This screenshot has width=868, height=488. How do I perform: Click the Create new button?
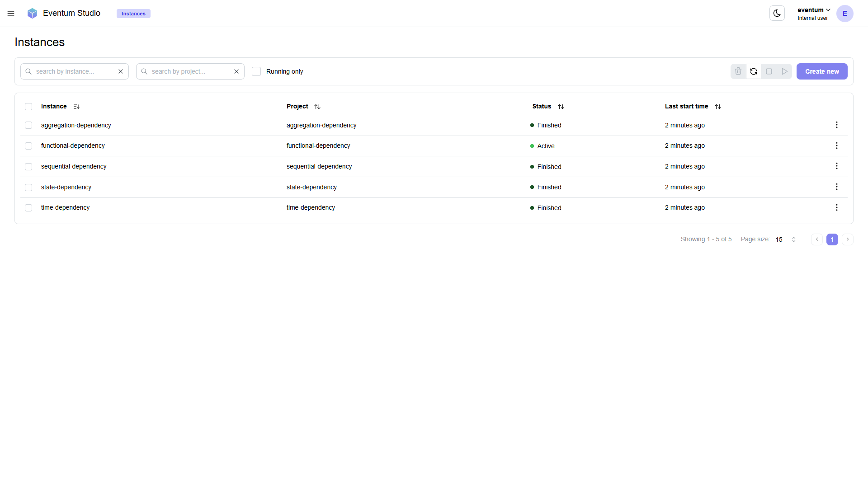821,71
